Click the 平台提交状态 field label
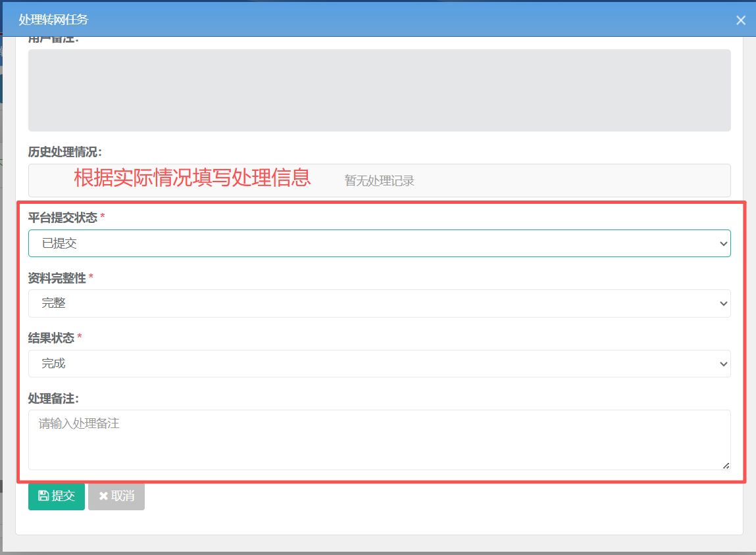The width and height of the screenshot is (756, 555). pyautogui.click(x=63, y=218)
